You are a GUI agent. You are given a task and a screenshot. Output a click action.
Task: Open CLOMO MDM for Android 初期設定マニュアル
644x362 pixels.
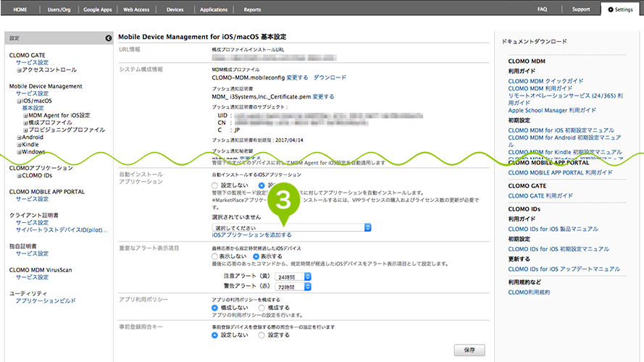point(564,141)
